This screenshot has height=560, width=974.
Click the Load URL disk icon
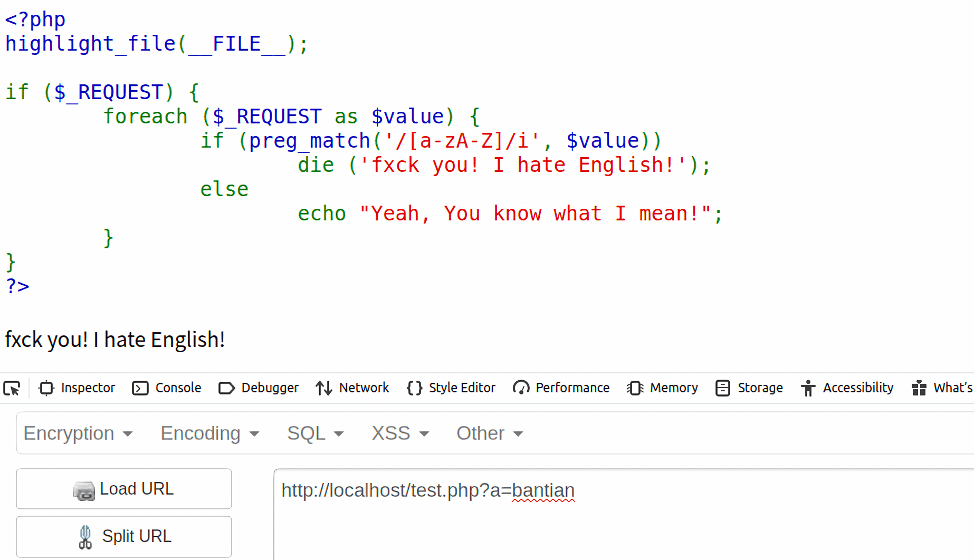point(84,490)
